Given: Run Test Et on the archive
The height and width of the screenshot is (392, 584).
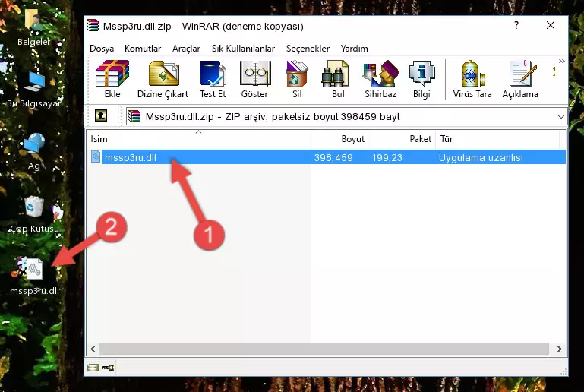Looking at the screenshot, I should pos(213,79).
